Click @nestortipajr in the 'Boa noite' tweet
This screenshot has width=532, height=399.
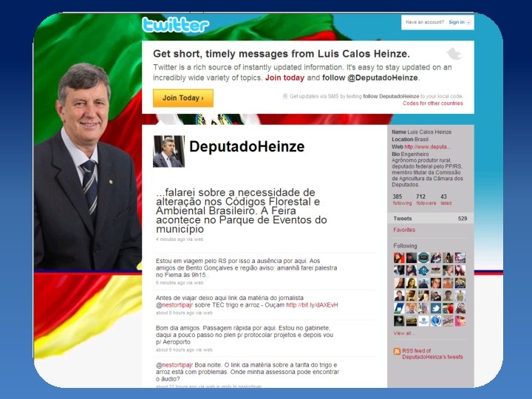(174, 365)
